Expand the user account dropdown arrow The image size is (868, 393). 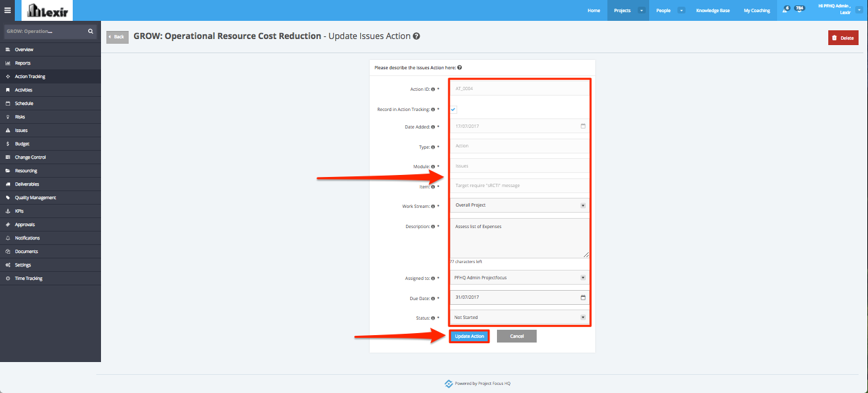(x=859, y=9)
